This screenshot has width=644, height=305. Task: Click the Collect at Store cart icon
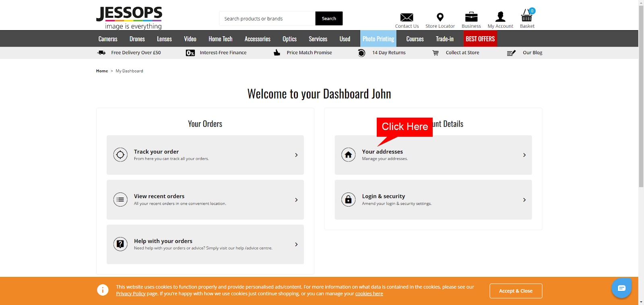pos(436,53)
